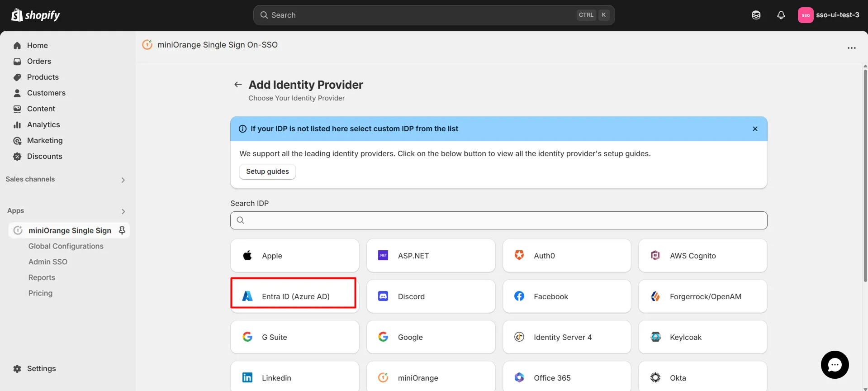This screenshot has width=868, height=391.
Task: Click the Office 365 logo icon
Action: pyautogui.click(x=519, y=377)
